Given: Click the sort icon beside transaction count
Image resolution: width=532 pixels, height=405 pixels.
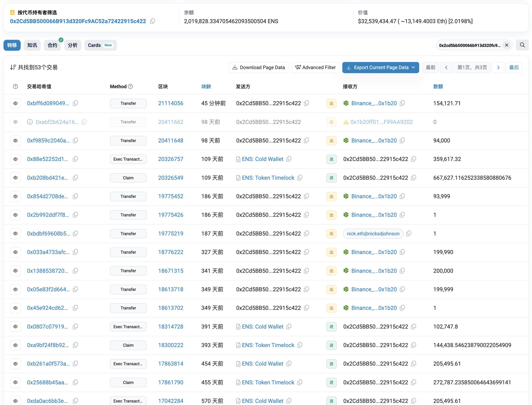Looking at the screenshot, I should (x=13, y=67).
